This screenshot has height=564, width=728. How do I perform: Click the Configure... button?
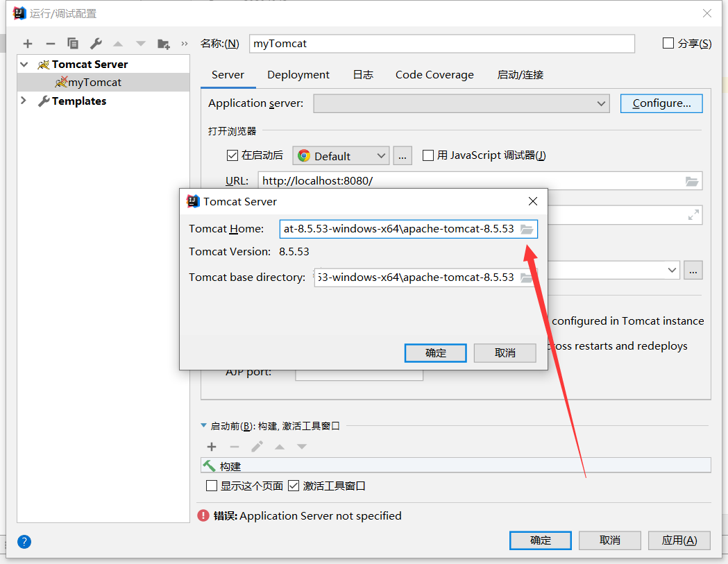point(661,103)
